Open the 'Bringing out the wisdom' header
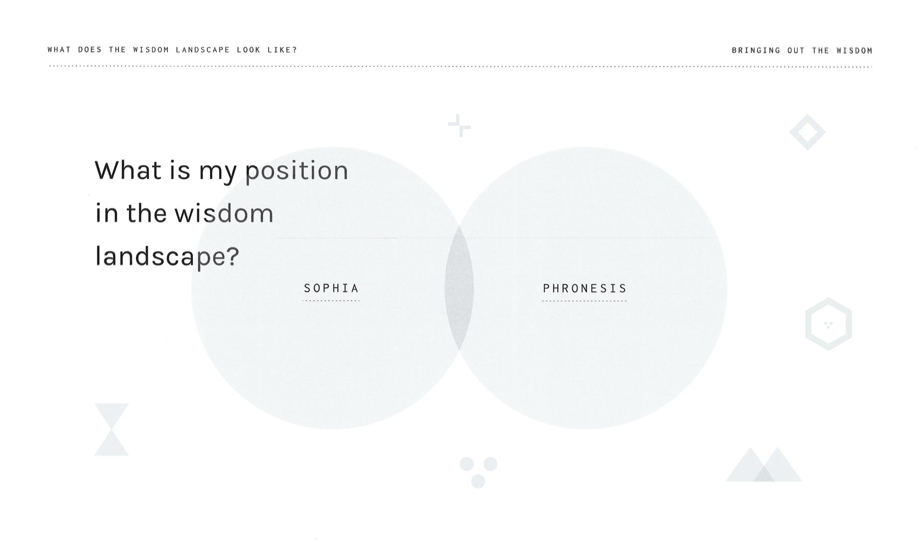 click(x=802, y=50)
